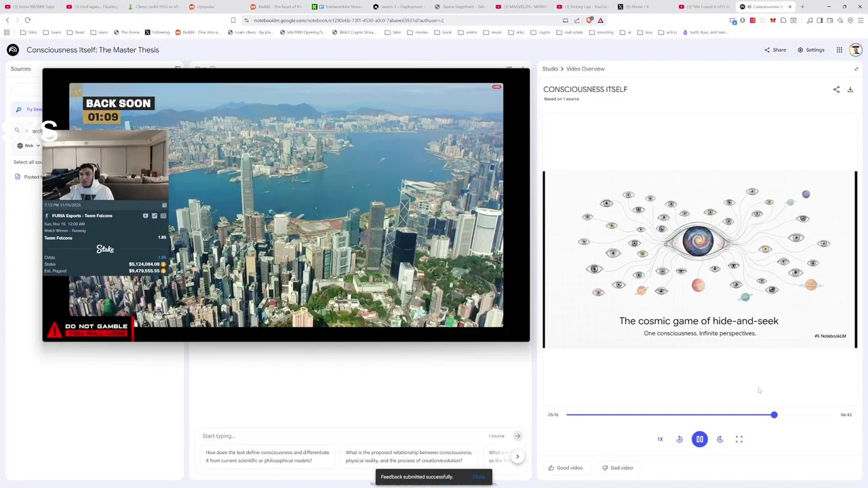Screen dimensions: 868x488
Task: Enter fullscreen mode for the video
Action: (739, 439)
